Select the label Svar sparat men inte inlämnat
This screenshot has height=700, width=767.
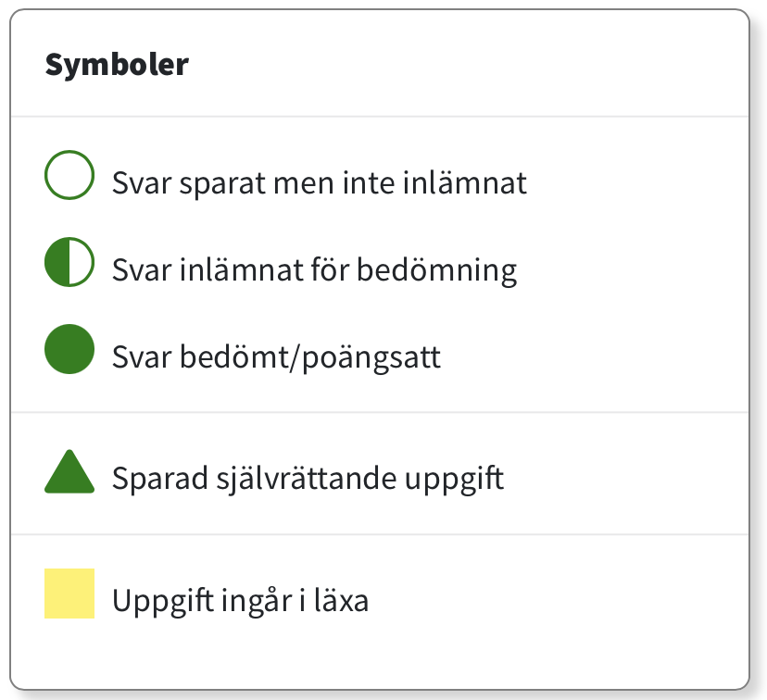[320, 184]
